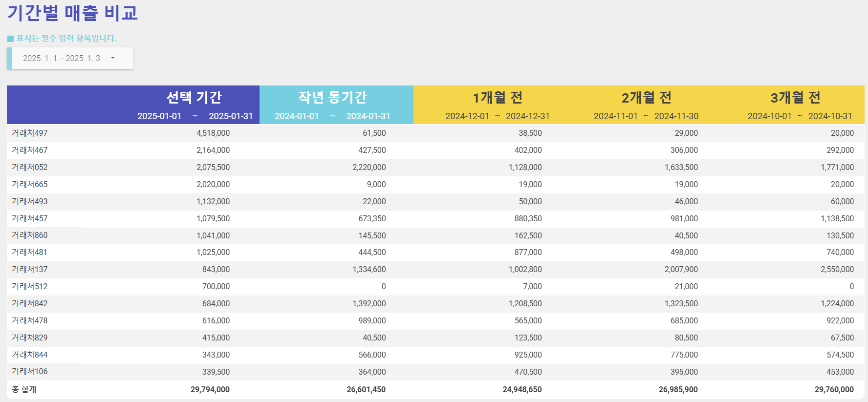
Task: Click date 2024-11-30 in 2개월 전 header
Action: click(676, 116)
